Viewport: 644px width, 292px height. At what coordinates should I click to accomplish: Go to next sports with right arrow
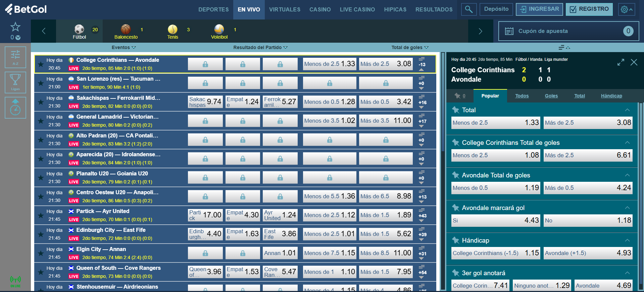coord(481,31)
